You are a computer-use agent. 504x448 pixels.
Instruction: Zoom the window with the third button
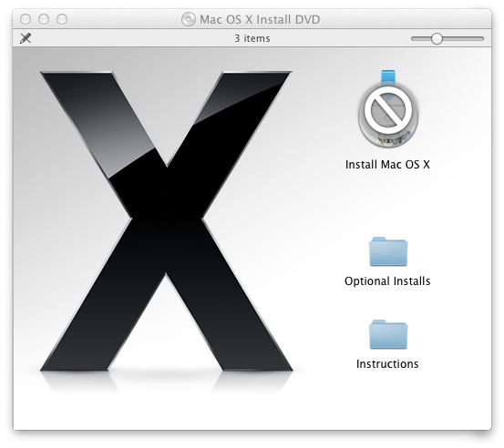(x=62, y=19)
